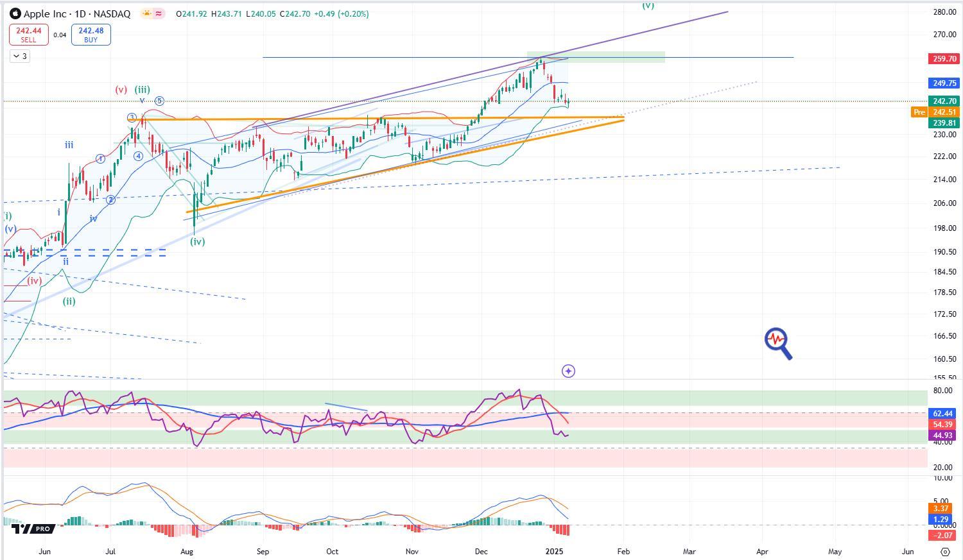The width and height of the screenshot is (963, 560).
Task: Click the Apple logo beside the symbol name
Action: [15, 13]
